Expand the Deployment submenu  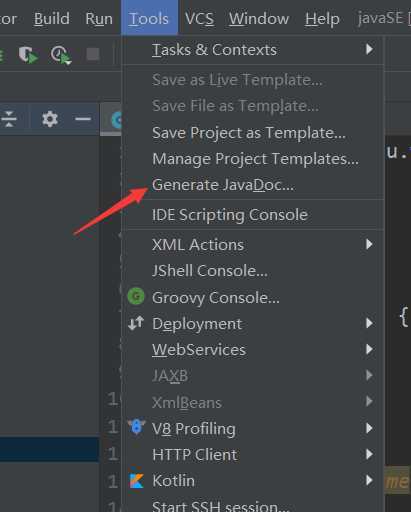[254, 324]
